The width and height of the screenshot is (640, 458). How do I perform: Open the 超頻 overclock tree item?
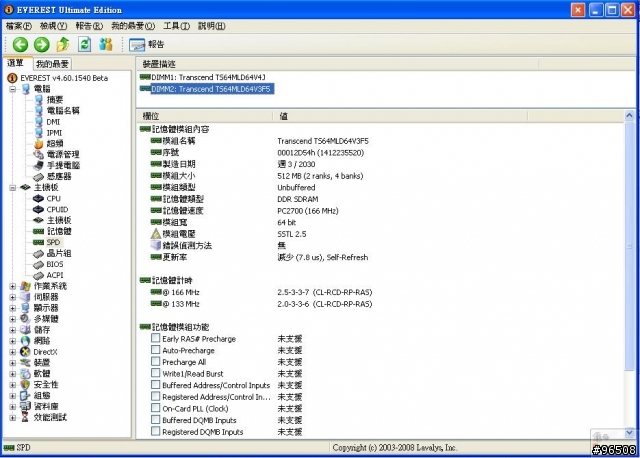pos(55,143)
